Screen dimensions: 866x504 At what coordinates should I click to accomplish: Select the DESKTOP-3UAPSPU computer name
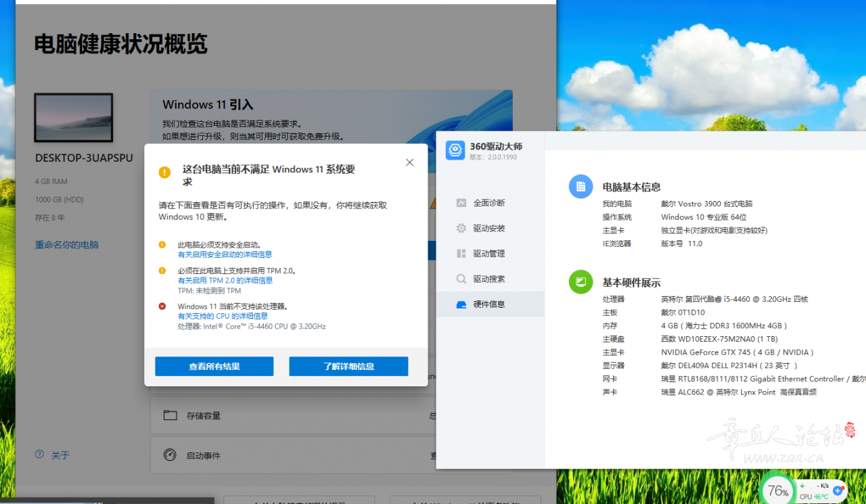pos(84,158)
